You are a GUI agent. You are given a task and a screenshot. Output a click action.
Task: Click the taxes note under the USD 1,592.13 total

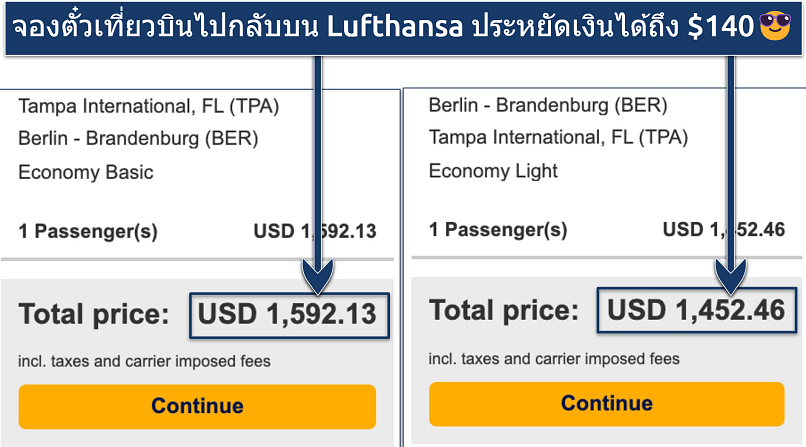(x=144, y=361)
